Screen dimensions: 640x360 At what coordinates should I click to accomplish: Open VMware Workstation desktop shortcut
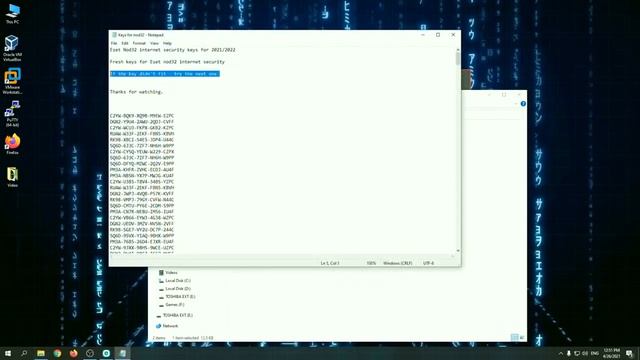tap(12, 81)
